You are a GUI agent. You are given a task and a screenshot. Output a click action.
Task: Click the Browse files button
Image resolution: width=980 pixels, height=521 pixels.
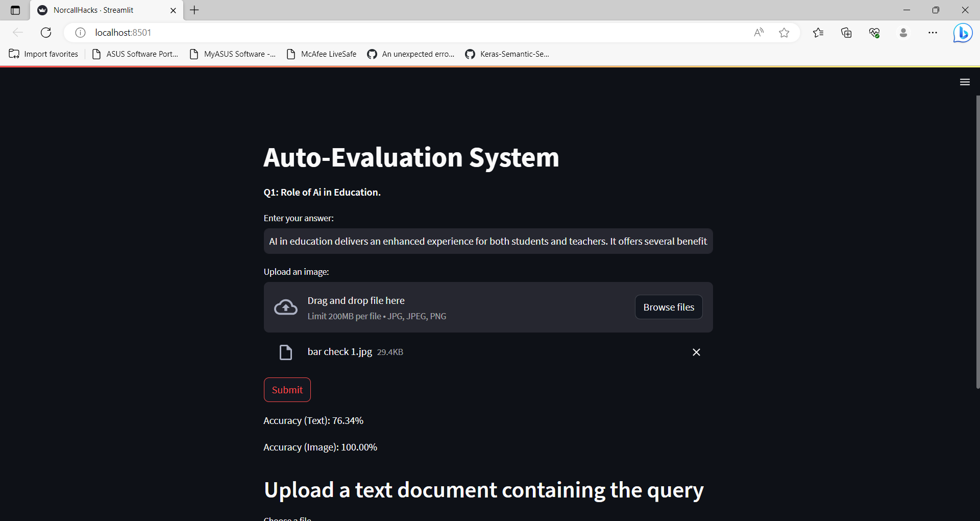pos(668,306)
